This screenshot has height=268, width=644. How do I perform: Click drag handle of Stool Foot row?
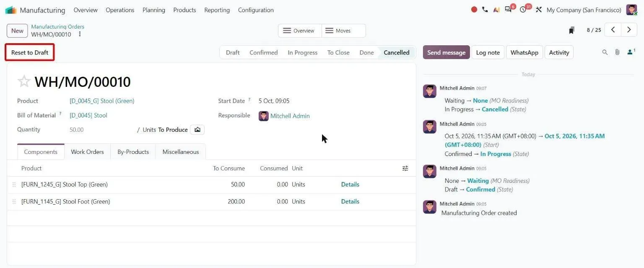[x=14, y=202]
